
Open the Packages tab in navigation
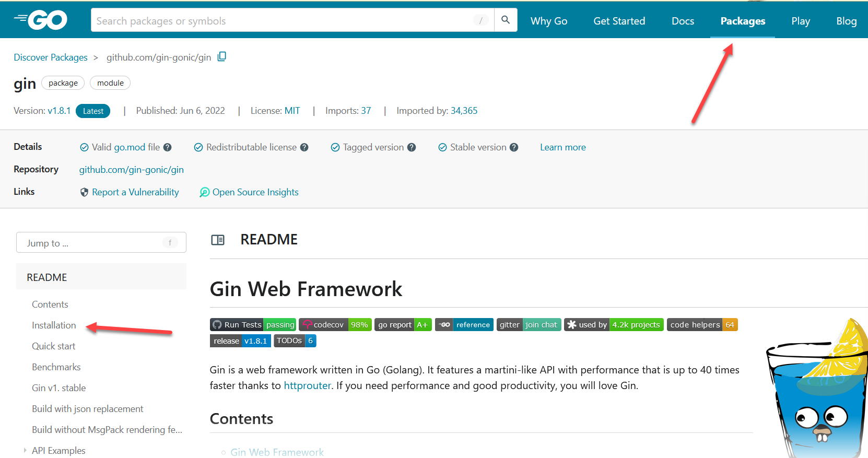(x=742, y=21)
